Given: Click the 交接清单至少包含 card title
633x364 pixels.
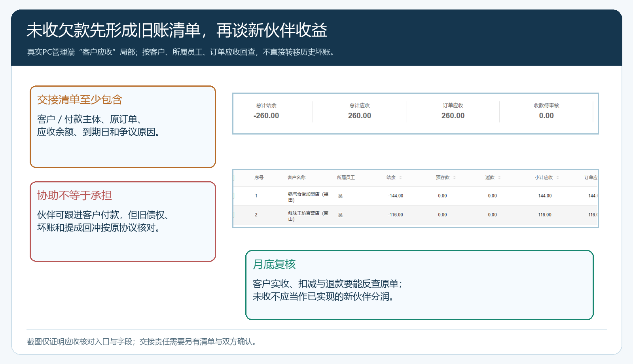Looking at the screenshot, I should tap(80, 100).
